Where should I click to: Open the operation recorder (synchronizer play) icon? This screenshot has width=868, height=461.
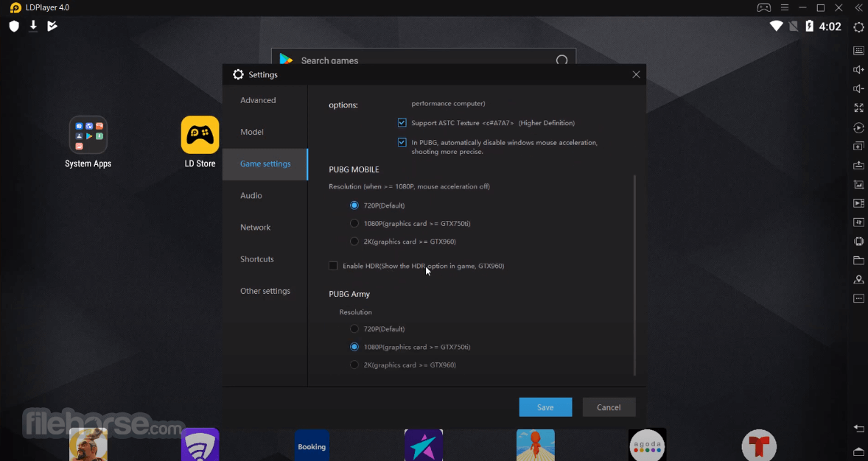coord(858,127)
